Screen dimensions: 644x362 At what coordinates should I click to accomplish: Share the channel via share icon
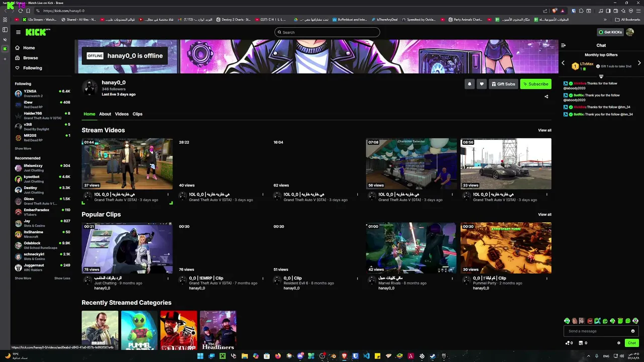546,97
